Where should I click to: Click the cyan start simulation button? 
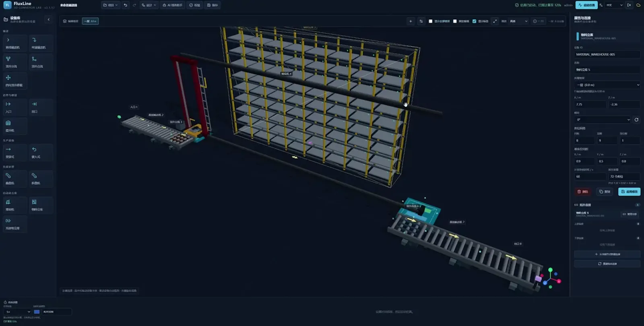[586, 5]
